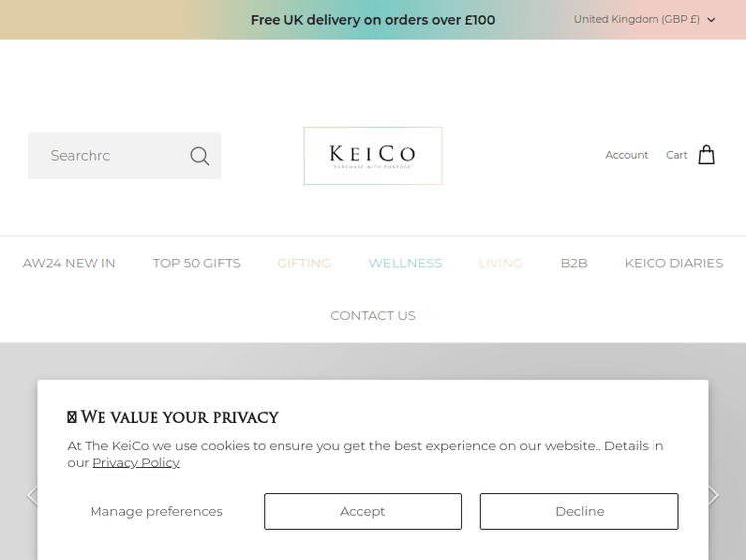746x560 pixels.
Task: Go to previous slide arrow
Action: coord(31,495)
